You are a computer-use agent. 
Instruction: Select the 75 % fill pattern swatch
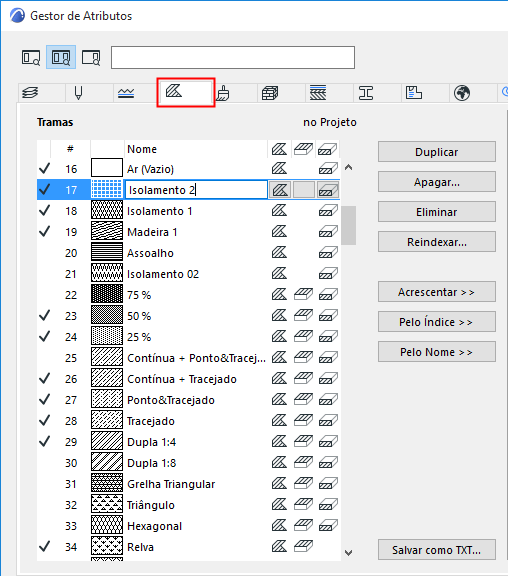tap(107, 294)
